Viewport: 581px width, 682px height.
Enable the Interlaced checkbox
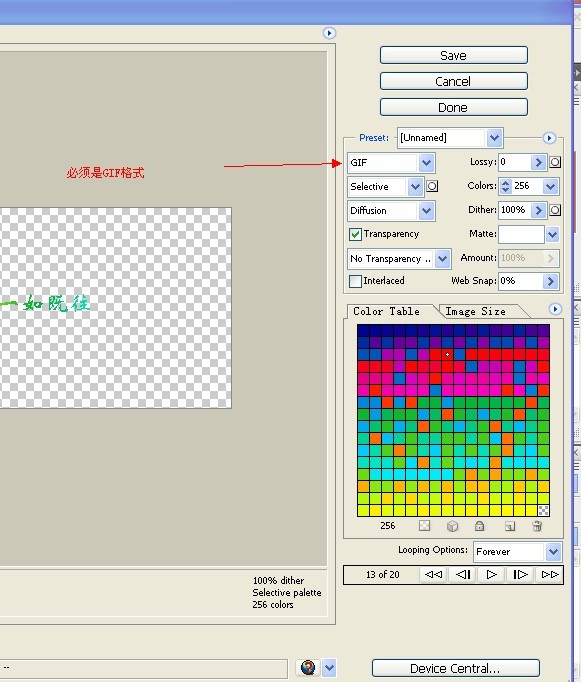coord(355,281)
